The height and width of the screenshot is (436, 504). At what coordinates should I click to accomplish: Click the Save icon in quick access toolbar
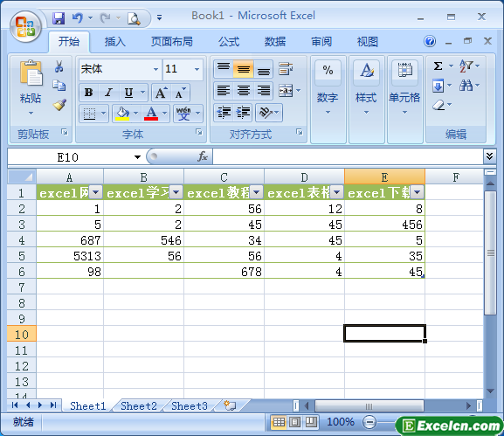coord(59,18)
